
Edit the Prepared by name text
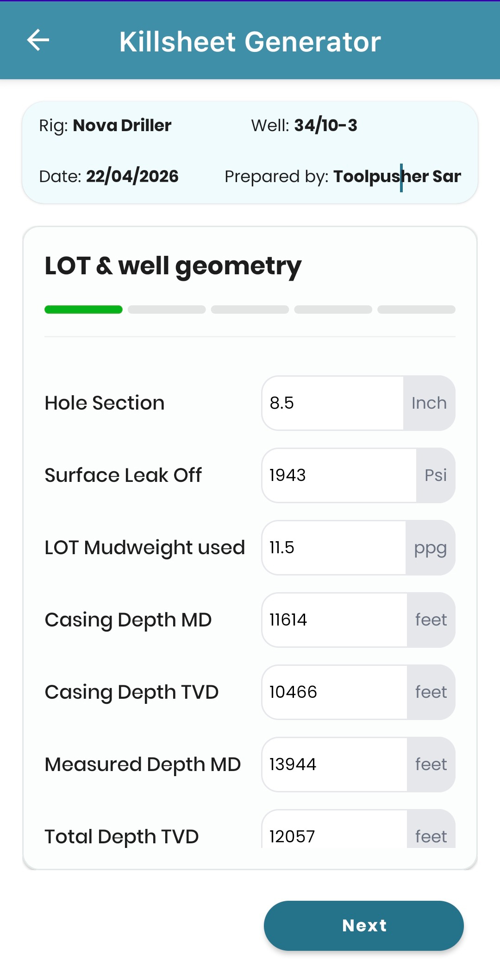pyautogui.click(x=397, y=177)
